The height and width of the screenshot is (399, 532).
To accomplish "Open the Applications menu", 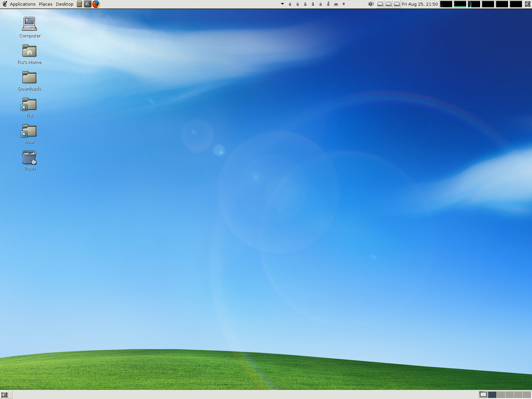I will pos(22,4).
